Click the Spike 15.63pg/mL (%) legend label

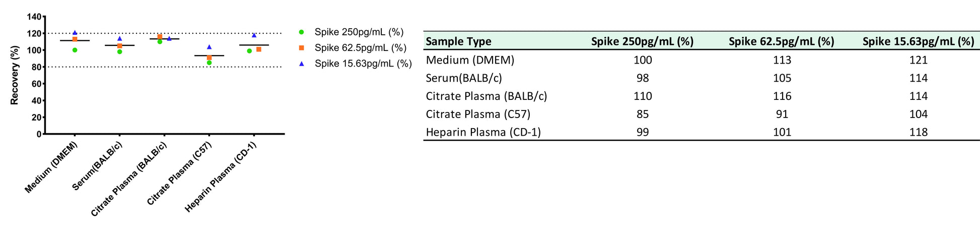pos(363,64)
